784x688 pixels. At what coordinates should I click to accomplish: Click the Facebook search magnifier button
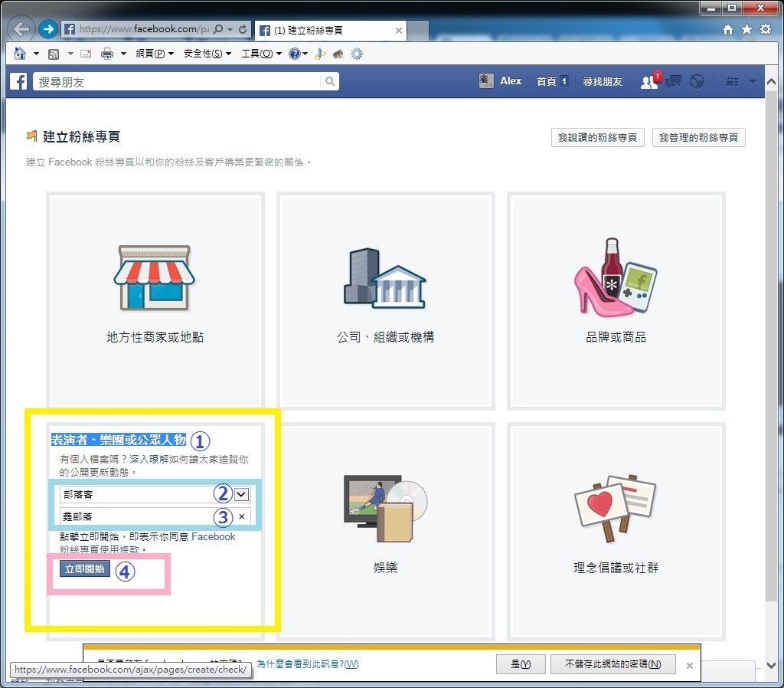pyautogui.click(x=330, y=81)
